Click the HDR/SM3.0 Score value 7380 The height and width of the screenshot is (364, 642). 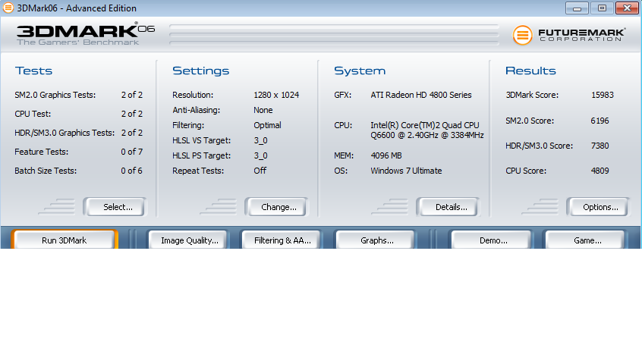tap(600, 146)
